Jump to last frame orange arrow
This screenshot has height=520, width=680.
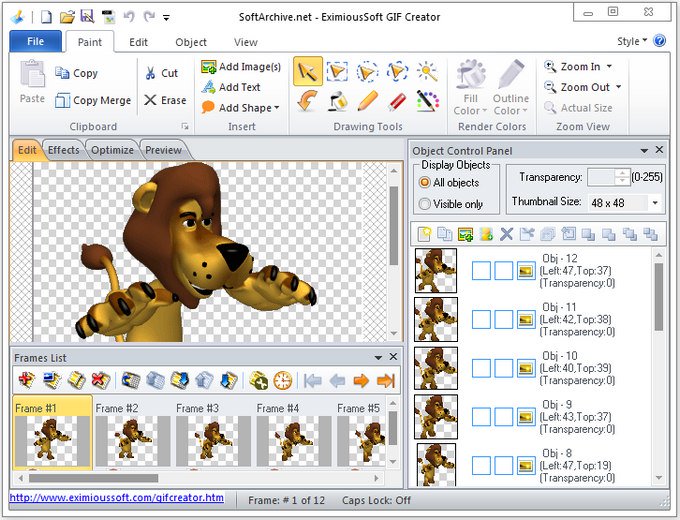pos(386,381)
